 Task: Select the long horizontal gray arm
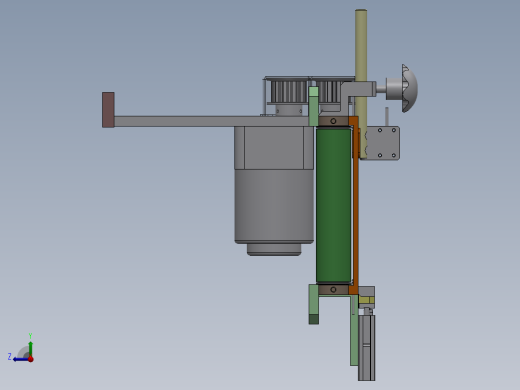click(x=211, y=121)
